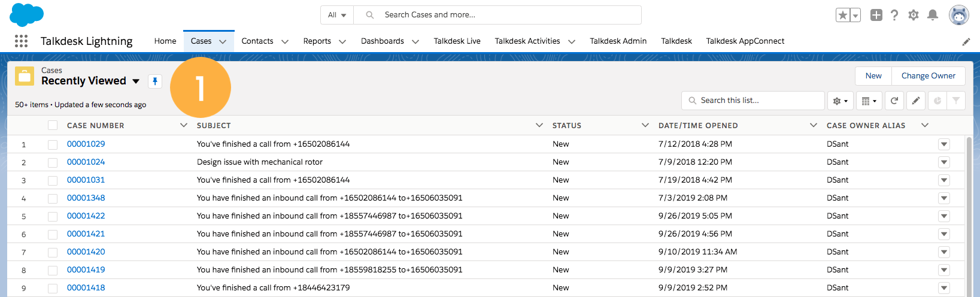Expand the Talkdesk Activities dropdown chevron
Screen dimensions: 980x297
[x=572, y=41]
